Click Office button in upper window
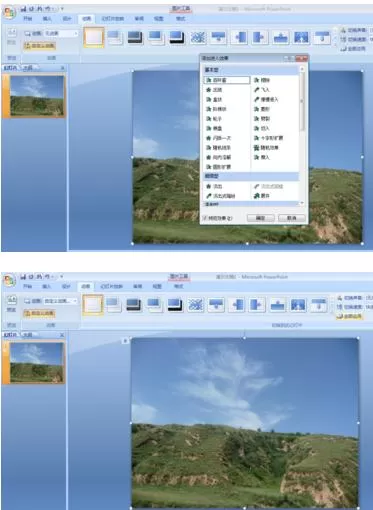373x510 pixels. tap(10, 12)
